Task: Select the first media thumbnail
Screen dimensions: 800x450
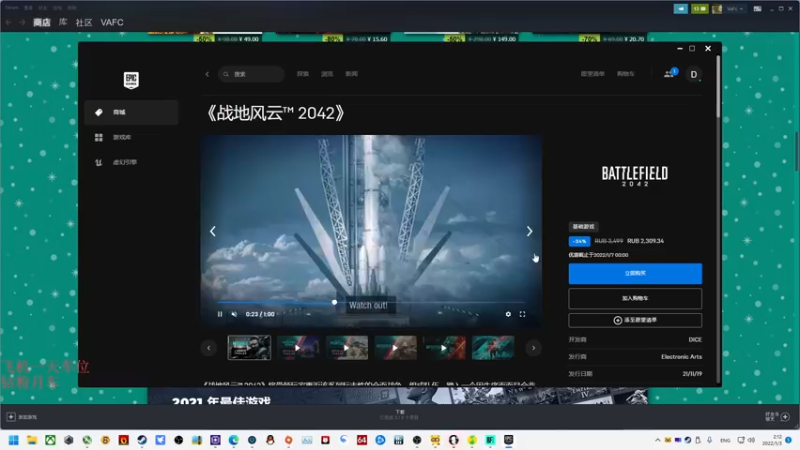Action: [x=249, y=347]
